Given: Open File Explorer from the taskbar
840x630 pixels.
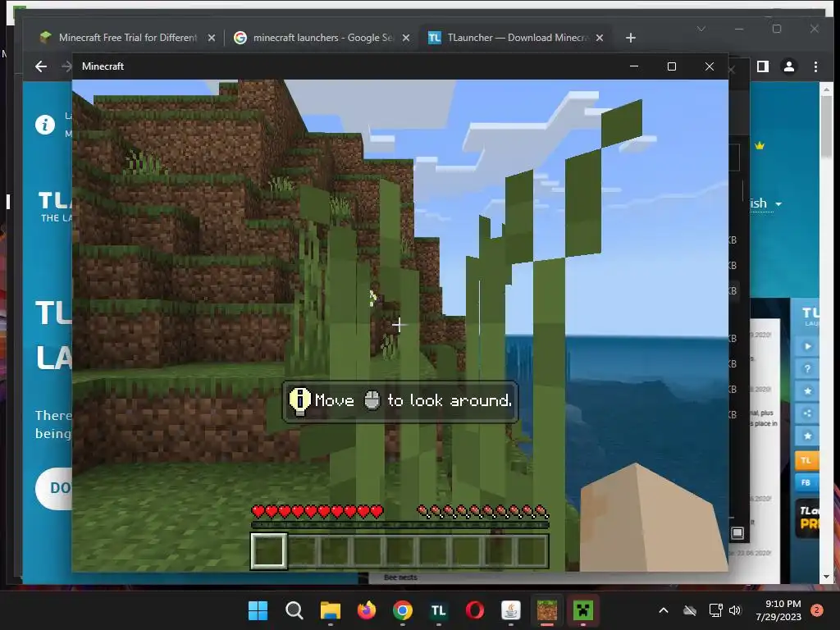Looking at the screenshot, I should click(330, 610).
